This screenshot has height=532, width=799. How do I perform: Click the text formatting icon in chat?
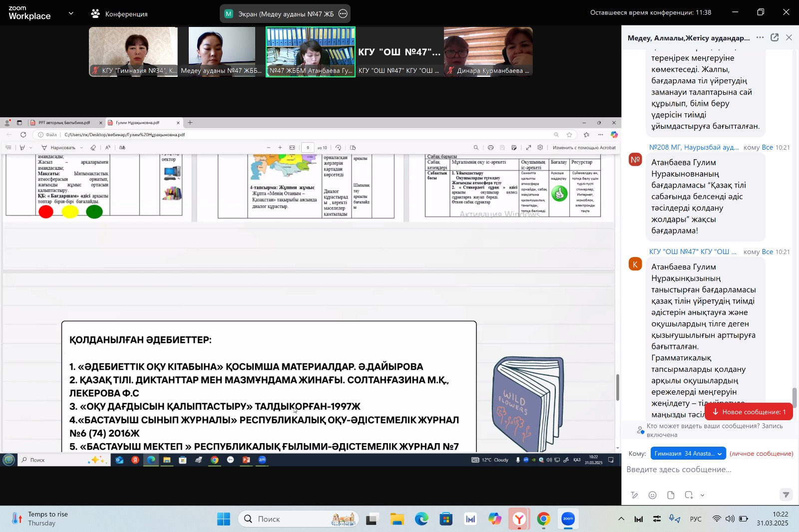(x=634, y=495)
